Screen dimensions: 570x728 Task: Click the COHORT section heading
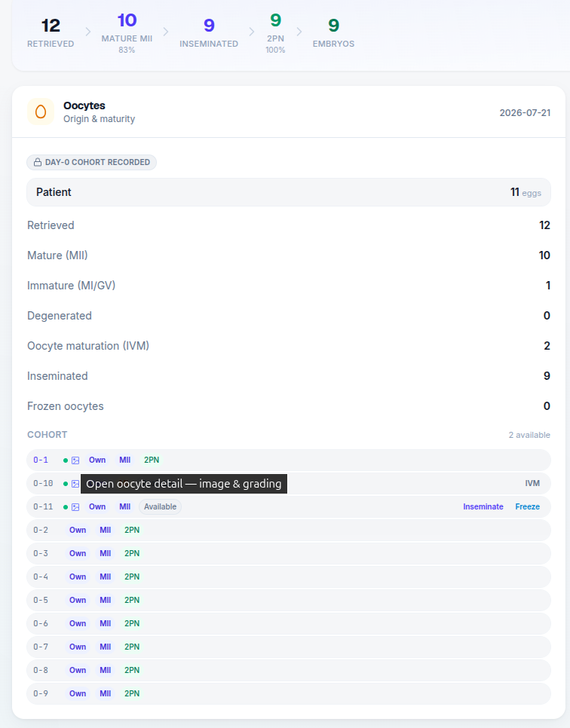pos(47,435)
